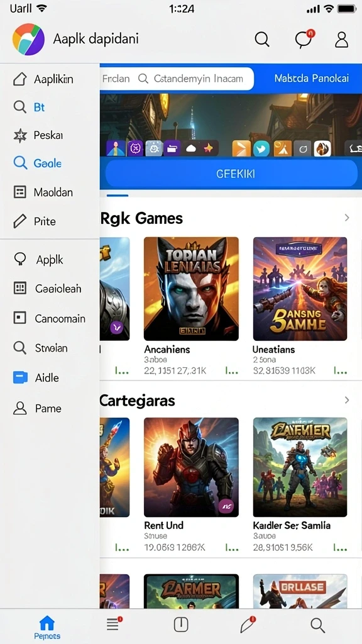Click the Aaplk dapidani header title
This screenshot has width=362, height=644.
coord(96,39)
